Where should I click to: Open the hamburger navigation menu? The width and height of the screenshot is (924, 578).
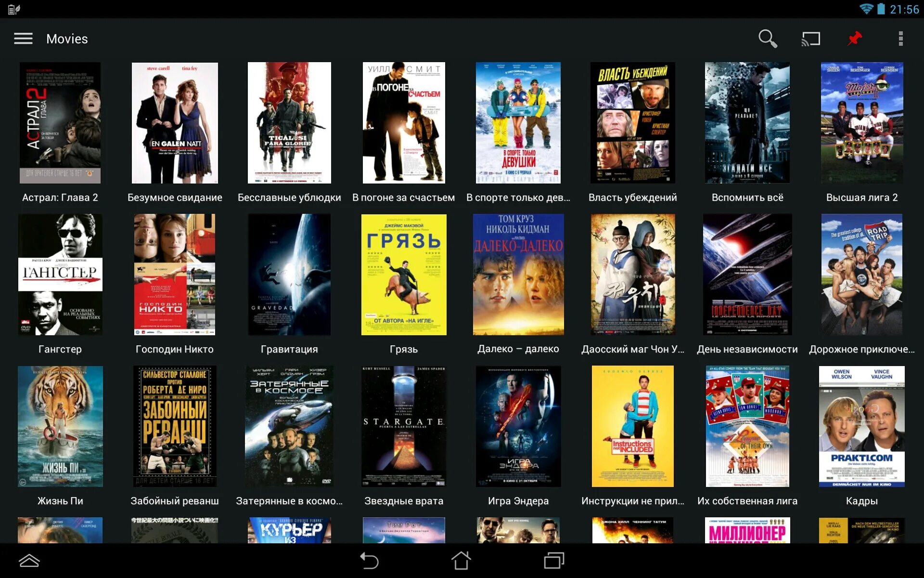click(23, 39)
